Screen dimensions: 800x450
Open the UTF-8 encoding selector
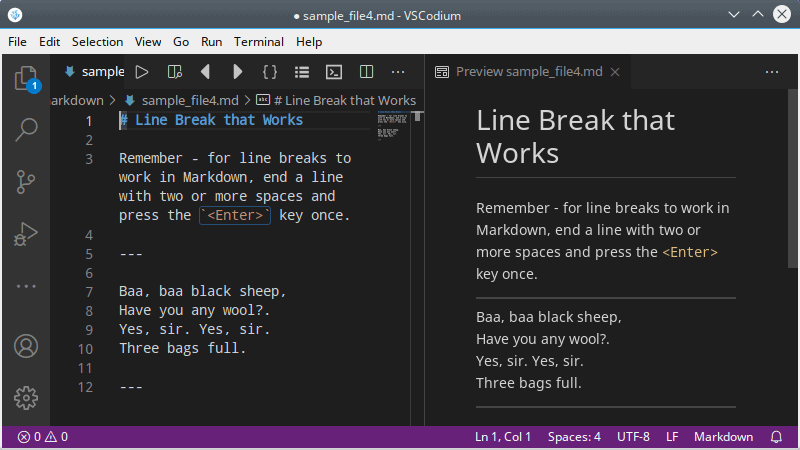tap(633, 437)
